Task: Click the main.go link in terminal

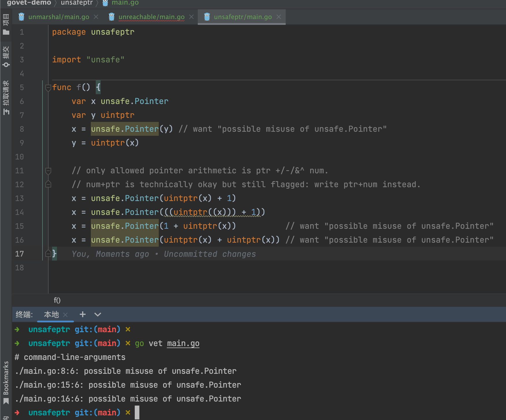Action: [x=183, y=343]
